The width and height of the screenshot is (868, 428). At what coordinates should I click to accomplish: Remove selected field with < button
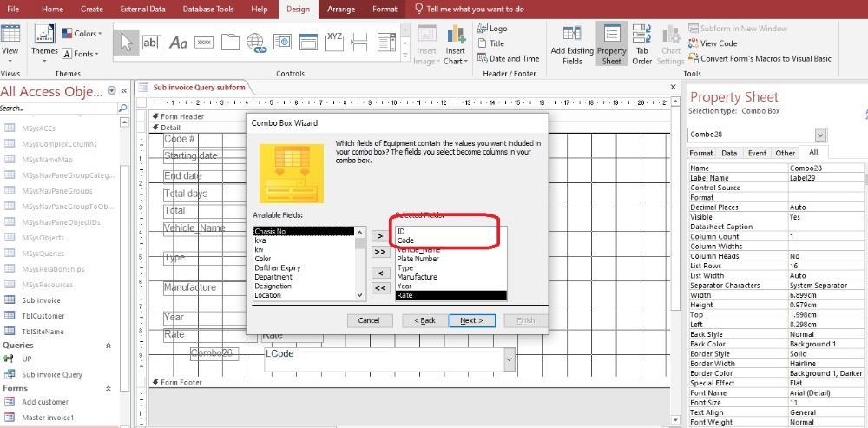380,273
